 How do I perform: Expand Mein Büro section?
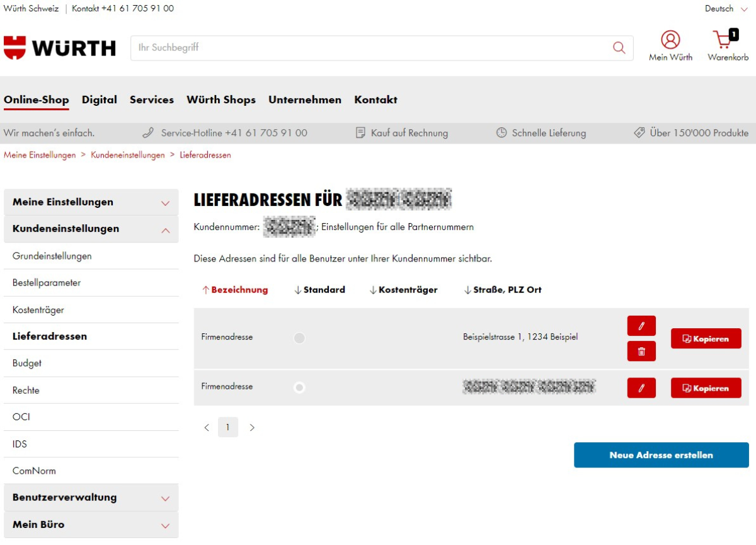coord(91,524)
